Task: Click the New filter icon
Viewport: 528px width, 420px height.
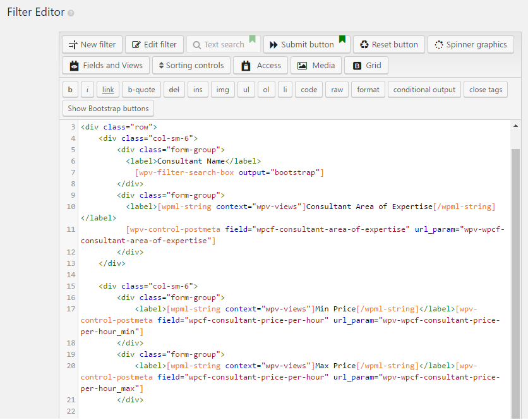Action: (x=73, y=45)
